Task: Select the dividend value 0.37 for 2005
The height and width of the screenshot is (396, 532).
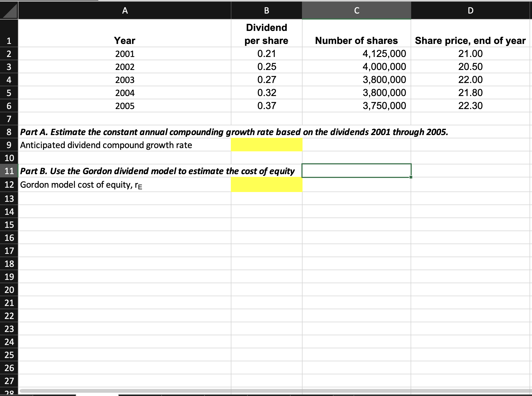Action: tap(266, 106)
